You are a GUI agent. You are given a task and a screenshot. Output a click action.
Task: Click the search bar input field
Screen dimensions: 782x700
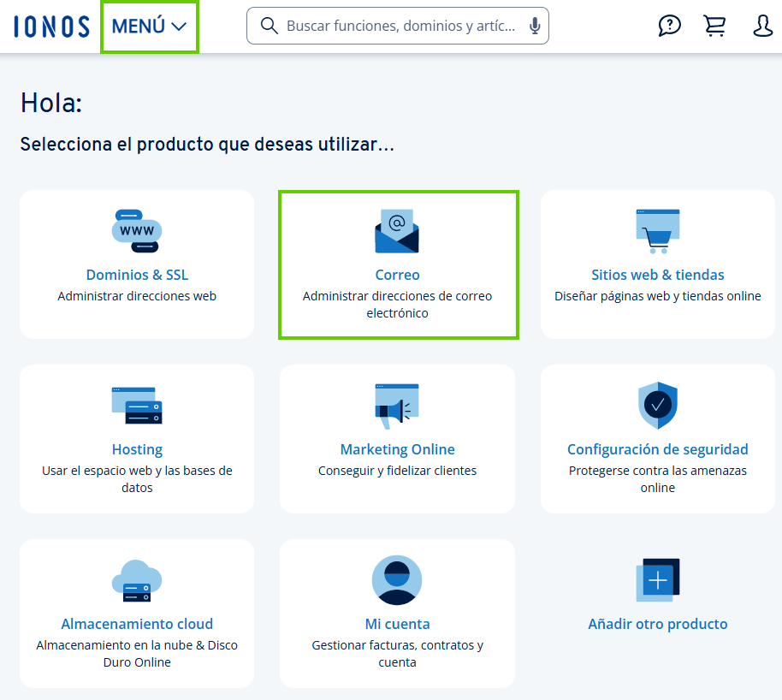click(400, 27)
